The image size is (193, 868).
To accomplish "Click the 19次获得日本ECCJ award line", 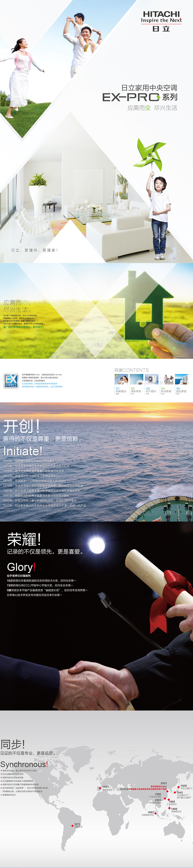I will click(x=40, y=585).
